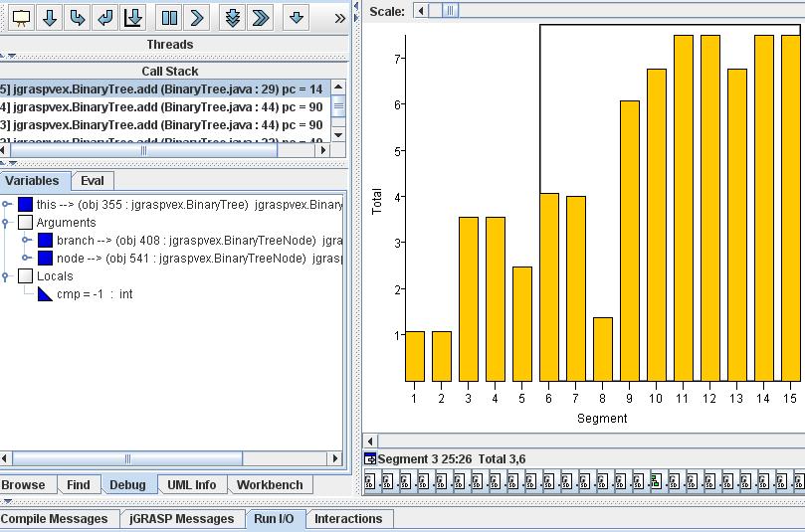The width and height of the screenshot is (805, 532).
Task: Select the call stack frame BinaryTree.java : 29
Action: click(165, 89)
